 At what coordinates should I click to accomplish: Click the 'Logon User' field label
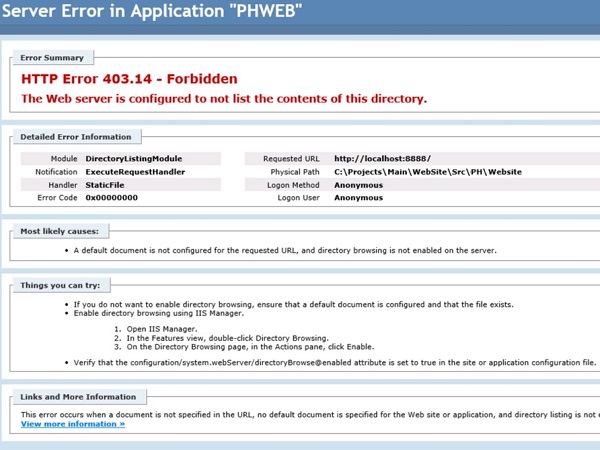tap(298, 198)
